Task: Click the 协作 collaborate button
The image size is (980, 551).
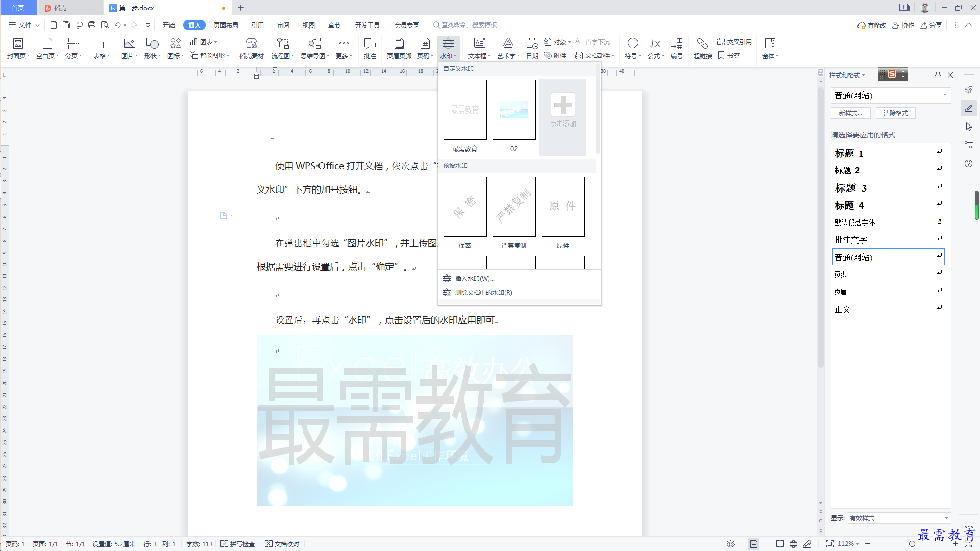Action: coord(903,25)
